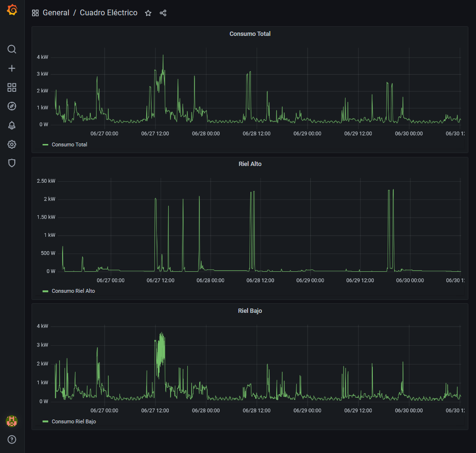
Task: Open the Explore compass icon
Action: pos(12,106)
